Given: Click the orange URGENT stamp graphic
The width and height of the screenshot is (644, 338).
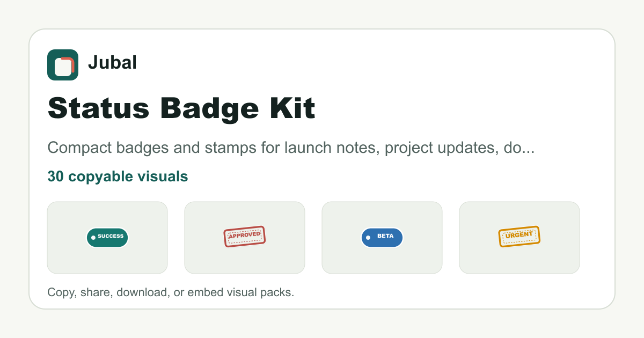Looking at the screenshot, I should point(519,237).
